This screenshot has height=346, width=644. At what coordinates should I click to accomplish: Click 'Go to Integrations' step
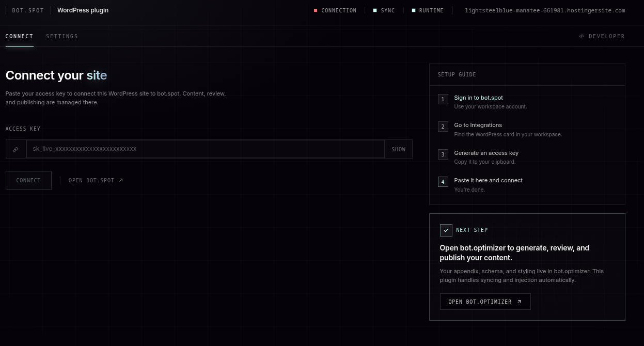pos(478,125)
